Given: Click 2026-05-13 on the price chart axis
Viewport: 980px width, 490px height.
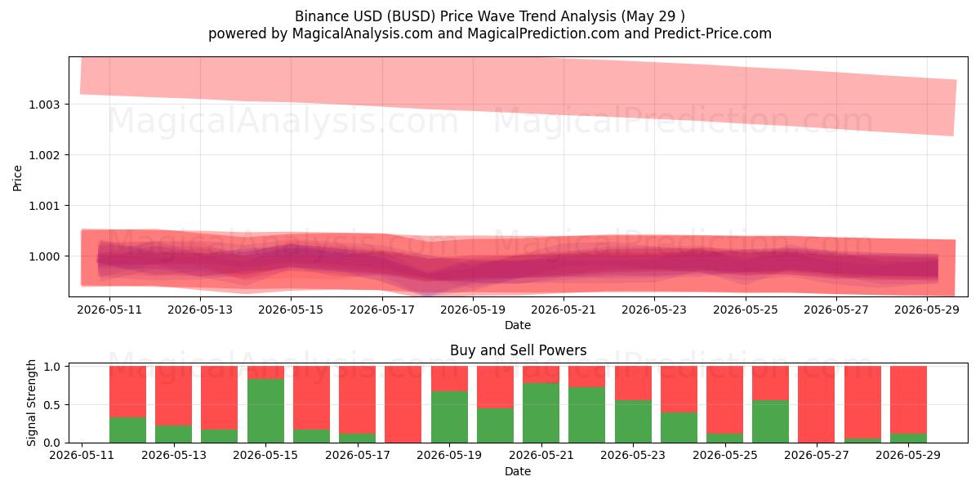Looking at the screenshot, I should (200, 310).
